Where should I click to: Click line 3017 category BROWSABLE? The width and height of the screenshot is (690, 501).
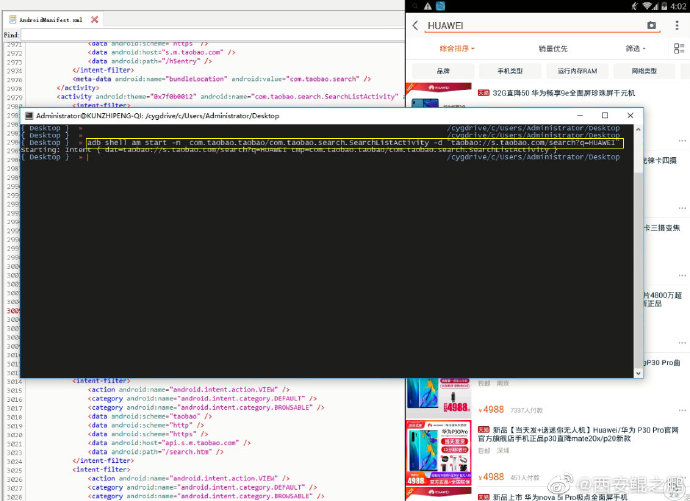(x=206, y=408)
